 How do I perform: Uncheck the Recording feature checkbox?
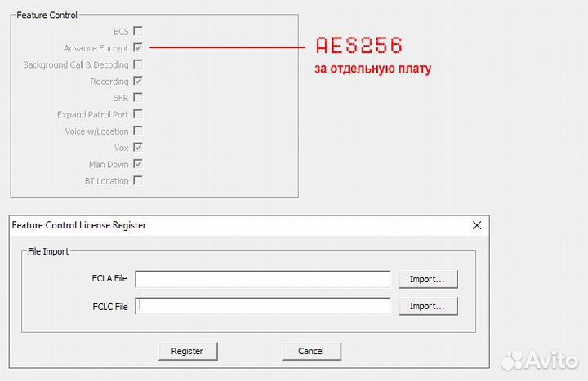tap(138, 81)
